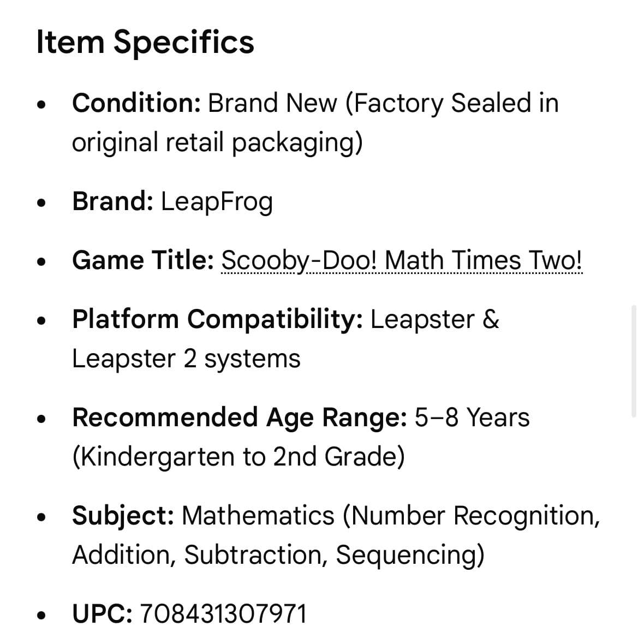
Task: Click Mathematics (Number Recognition text
Action: 391,516
